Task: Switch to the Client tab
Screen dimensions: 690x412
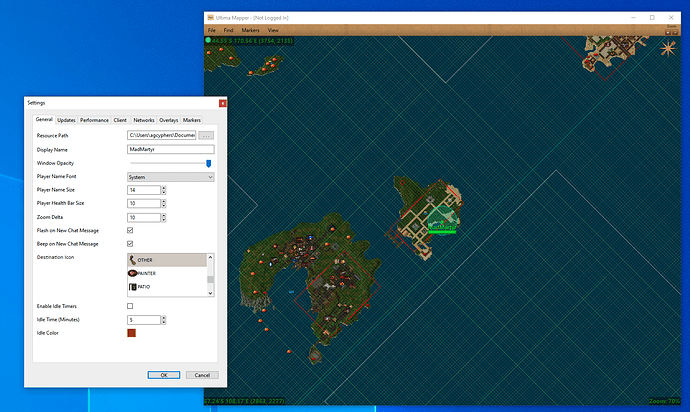Action: point(120,120)
